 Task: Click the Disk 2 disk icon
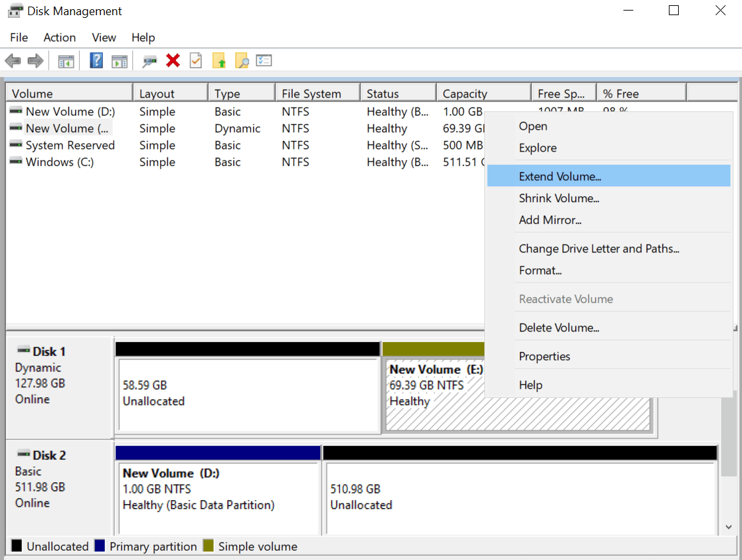click(x=23, y=454)
